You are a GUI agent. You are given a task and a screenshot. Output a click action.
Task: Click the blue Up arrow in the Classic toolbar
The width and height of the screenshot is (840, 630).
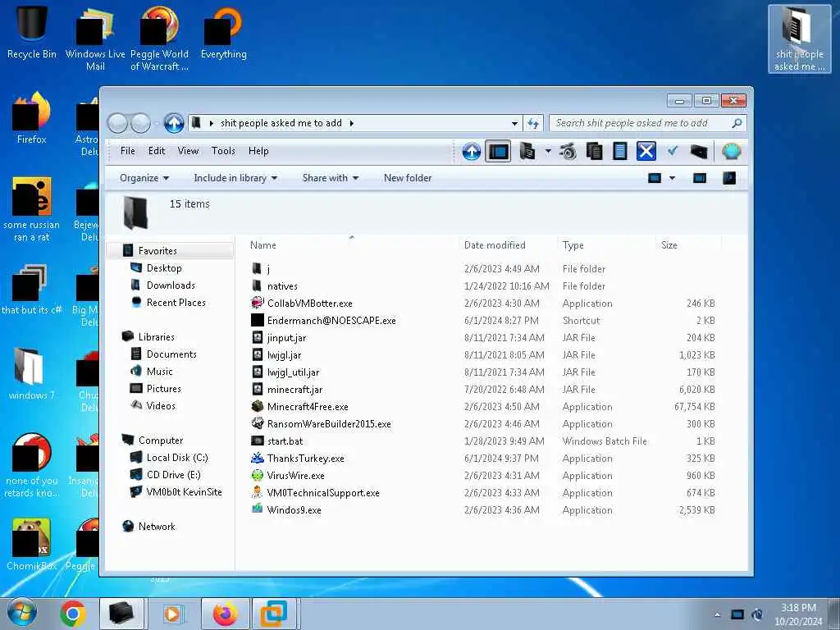[x=472, y=152]
